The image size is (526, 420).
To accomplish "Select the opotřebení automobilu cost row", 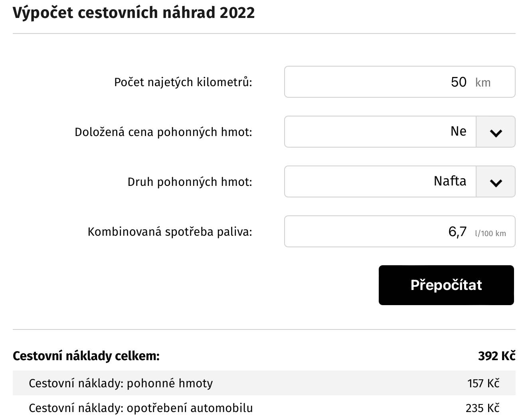I will coord(264,408).
